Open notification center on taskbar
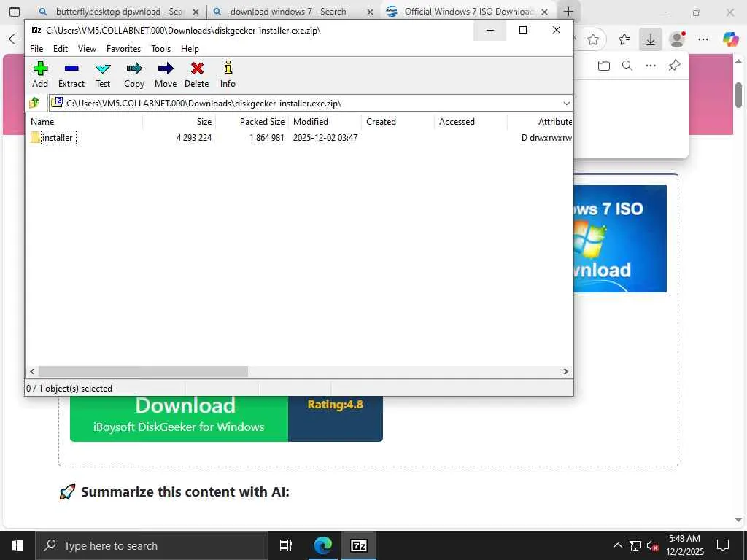This screenshot has width=747, height=560. (x=723, y=545)
